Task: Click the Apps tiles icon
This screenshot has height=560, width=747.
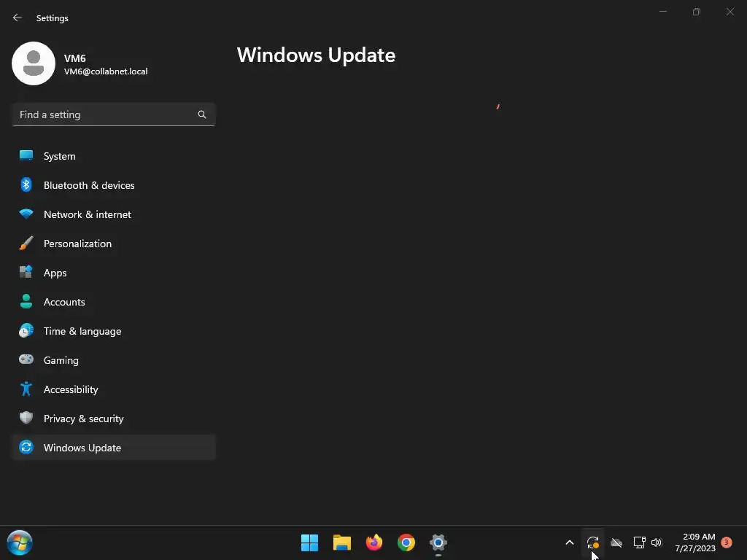Action: [26, 272]
